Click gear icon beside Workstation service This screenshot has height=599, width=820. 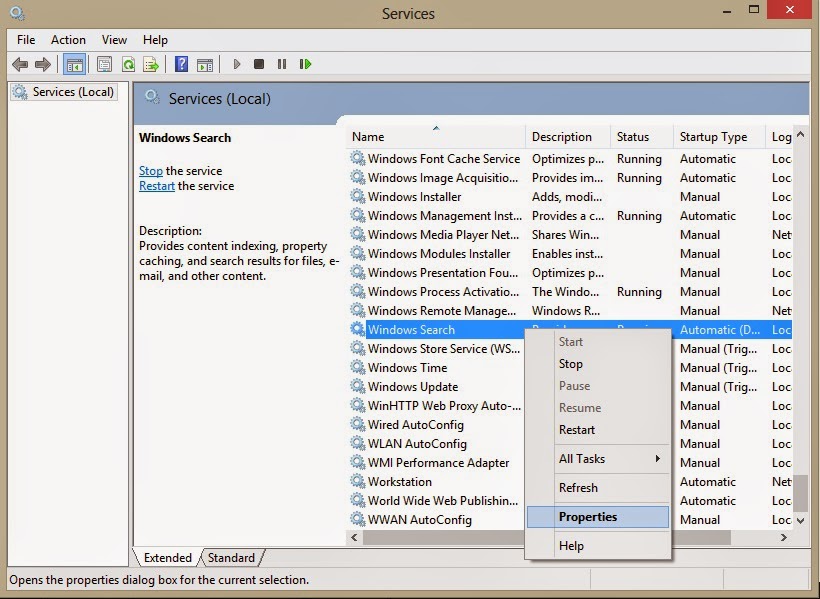tap(358, 481)
